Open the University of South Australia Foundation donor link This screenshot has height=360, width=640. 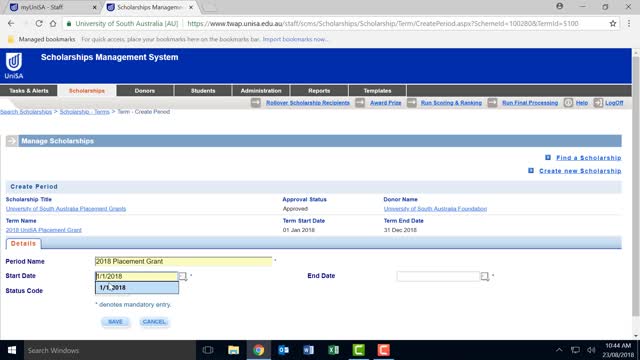435,209
